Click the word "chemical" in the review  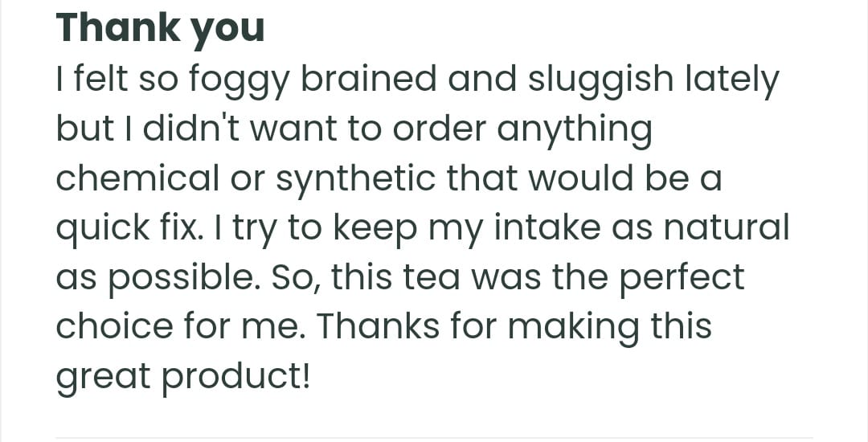coord(137,178)
